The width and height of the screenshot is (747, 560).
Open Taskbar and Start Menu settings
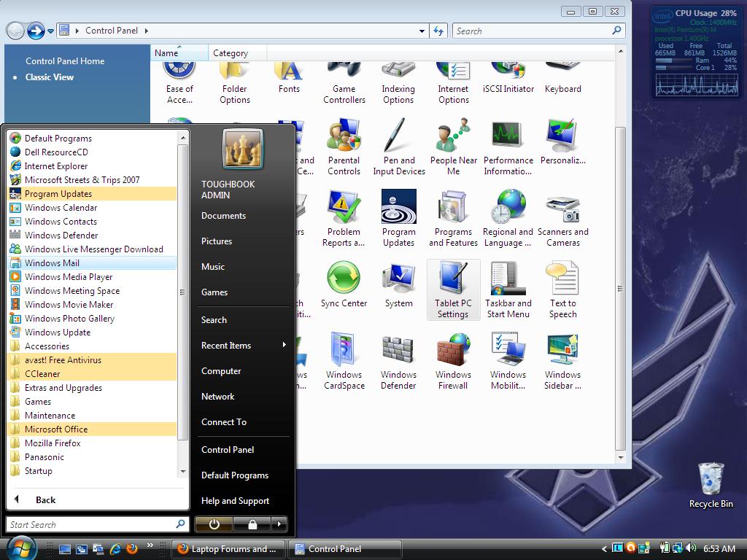pyautogui.click(x=508, y=290)
